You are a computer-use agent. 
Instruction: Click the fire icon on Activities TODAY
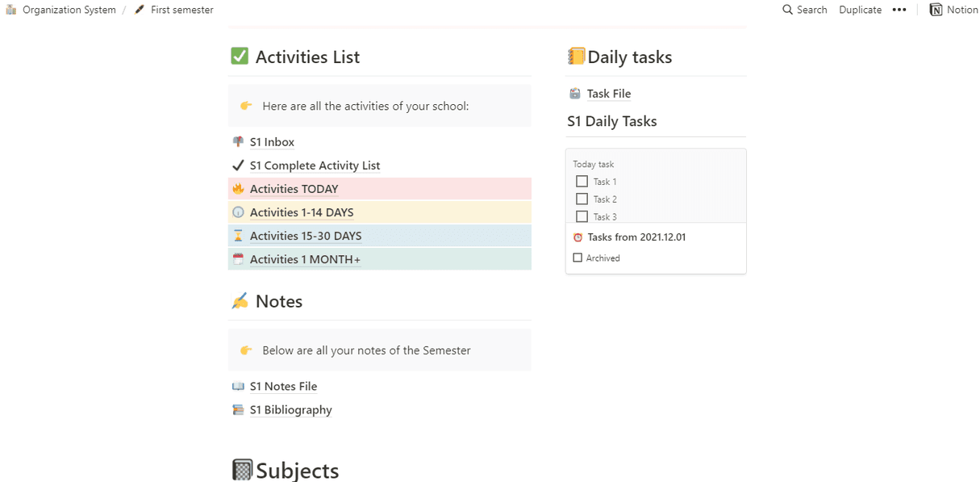point(237,188)
